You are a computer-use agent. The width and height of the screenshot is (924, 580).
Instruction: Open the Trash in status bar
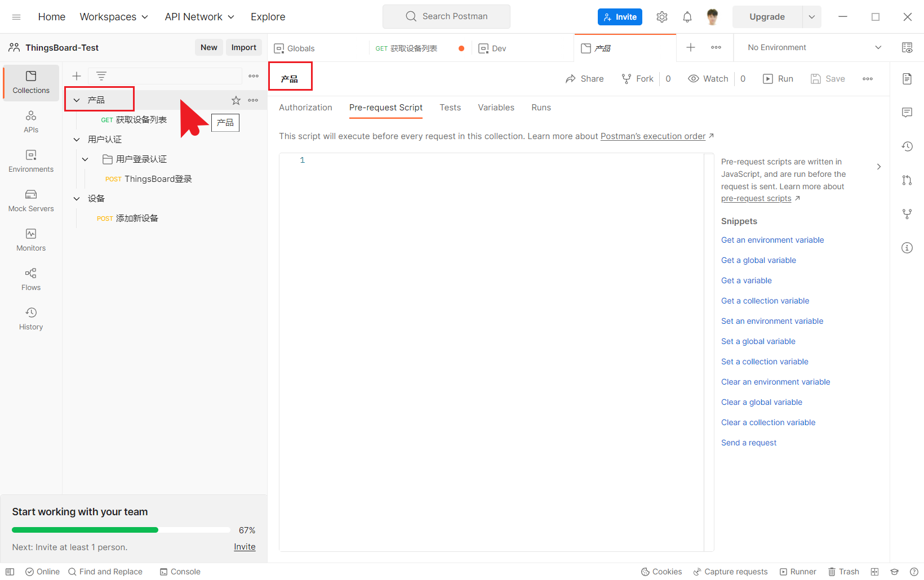point(843,572)
